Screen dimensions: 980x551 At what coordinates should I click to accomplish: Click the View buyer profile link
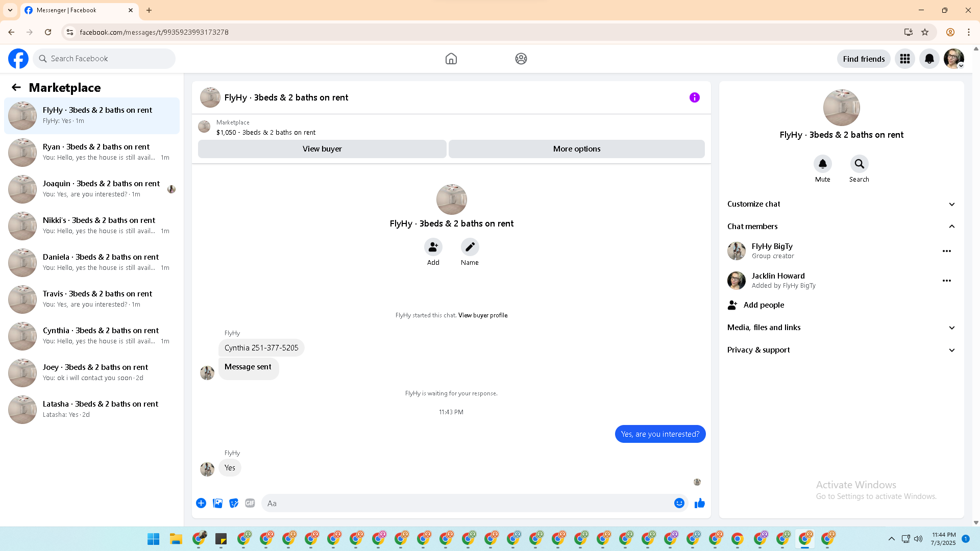click(483, 315)
